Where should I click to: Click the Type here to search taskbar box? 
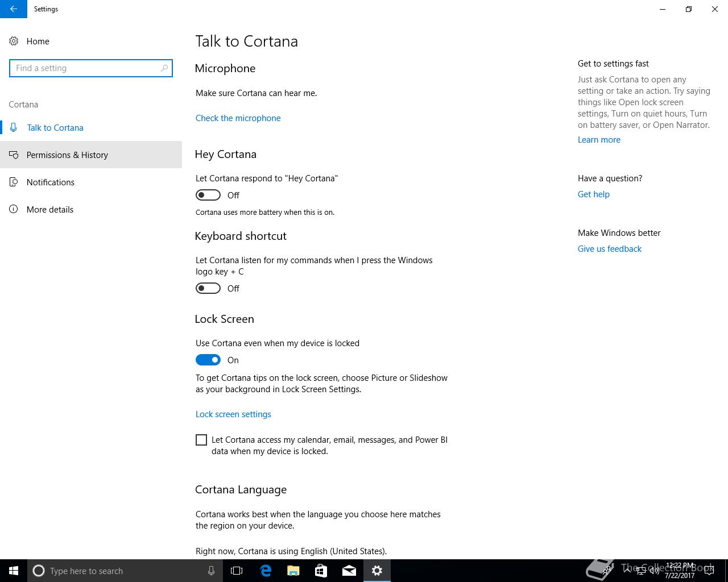tap(125, 571)
